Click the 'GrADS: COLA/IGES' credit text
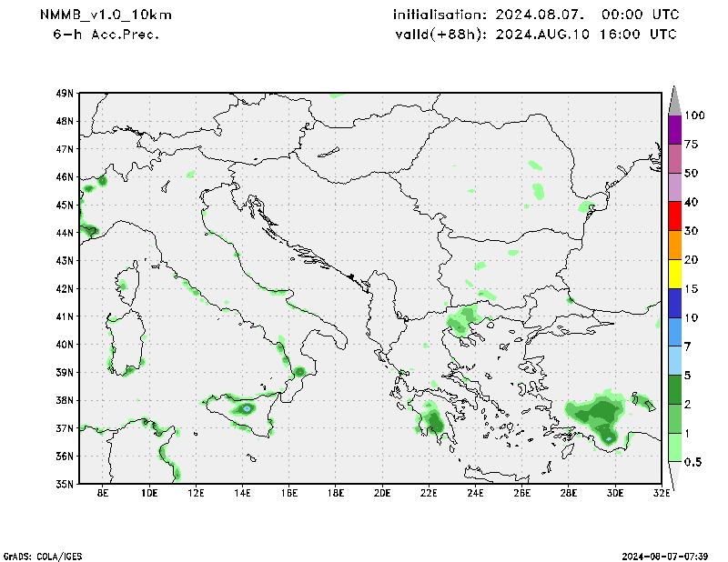 click(42, 555)
